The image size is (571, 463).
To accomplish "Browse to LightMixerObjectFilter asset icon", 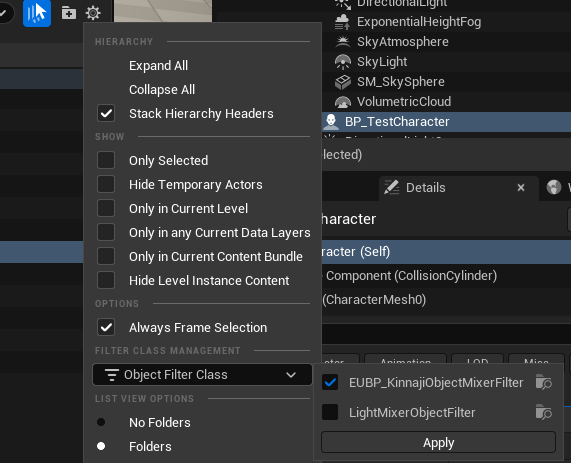I will 544,412.
